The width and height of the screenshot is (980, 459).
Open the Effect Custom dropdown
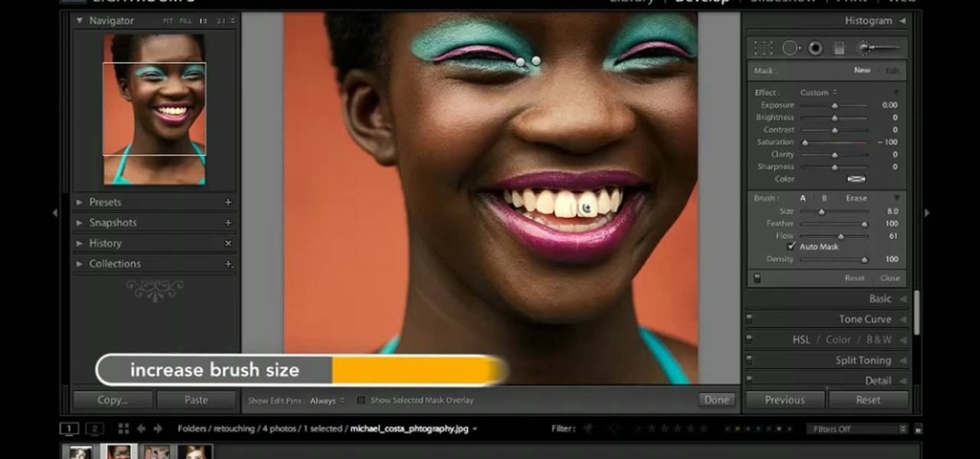(820, 93)
